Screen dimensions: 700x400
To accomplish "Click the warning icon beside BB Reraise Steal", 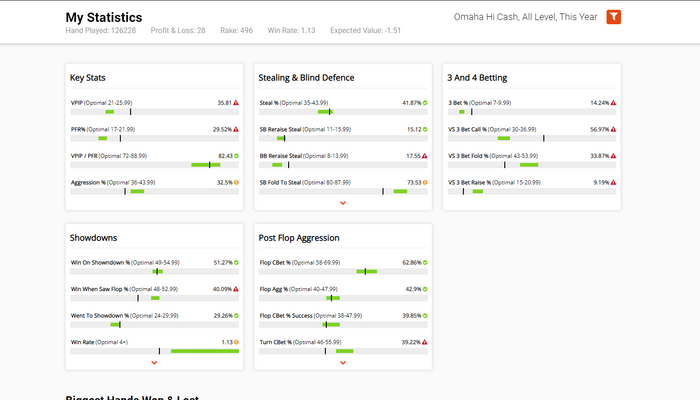I will click(x=425, y=156).
